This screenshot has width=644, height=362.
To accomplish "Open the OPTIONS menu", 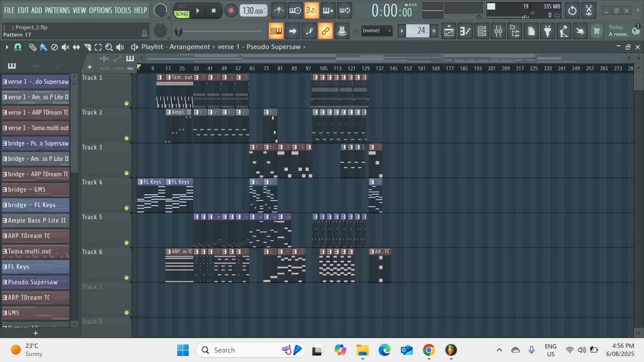I will (101, 10).
